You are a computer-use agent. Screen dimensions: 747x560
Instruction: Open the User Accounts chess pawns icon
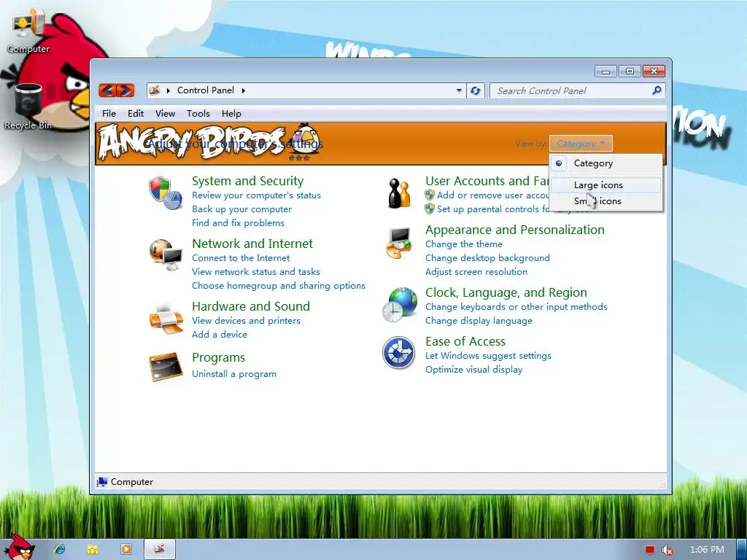[399, 192]
